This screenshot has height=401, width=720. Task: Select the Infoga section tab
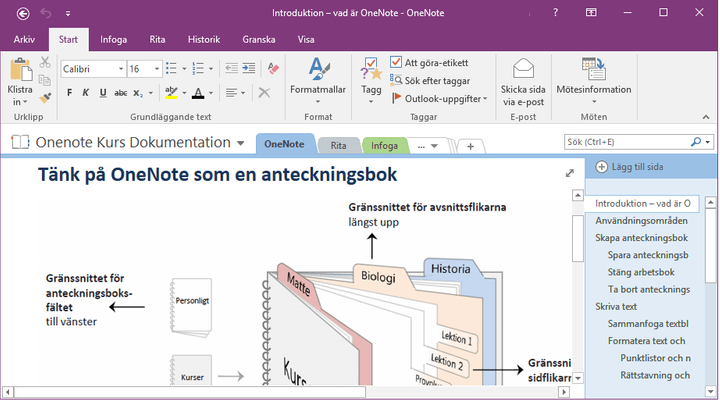point(384,146)
